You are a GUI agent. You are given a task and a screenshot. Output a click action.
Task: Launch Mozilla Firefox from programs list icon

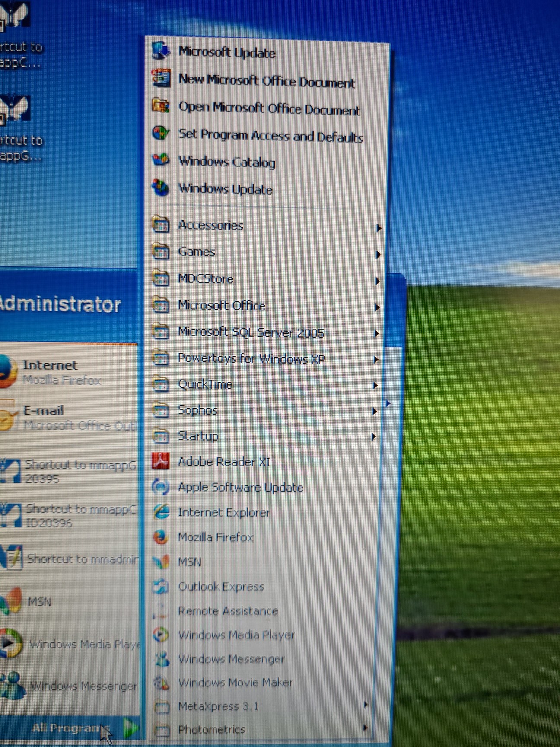click(x=160, y=537)
